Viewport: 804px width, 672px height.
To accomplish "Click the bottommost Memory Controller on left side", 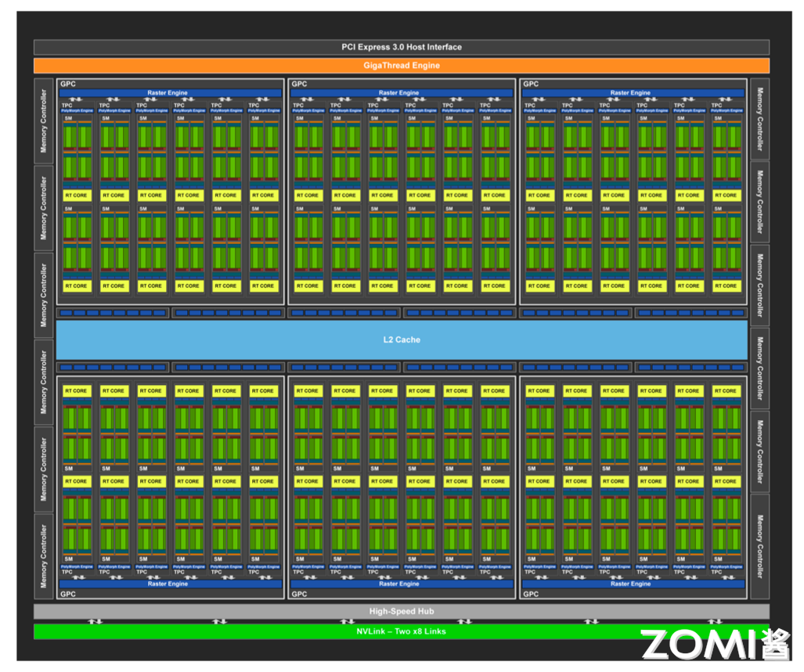I will pos(44,556).
